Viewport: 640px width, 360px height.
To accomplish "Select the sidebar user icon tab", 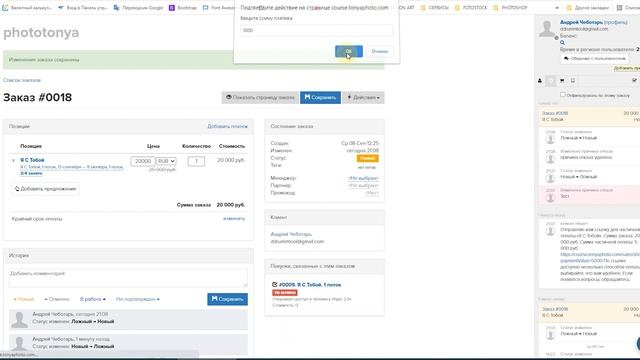I will coord(540,81).
